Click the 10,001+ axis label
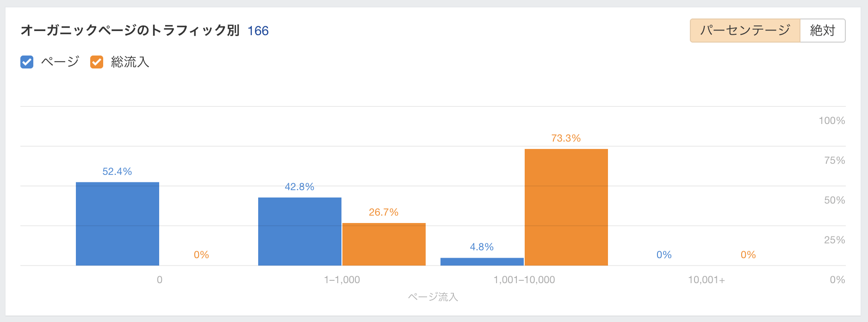 click(x=706, y=280)
